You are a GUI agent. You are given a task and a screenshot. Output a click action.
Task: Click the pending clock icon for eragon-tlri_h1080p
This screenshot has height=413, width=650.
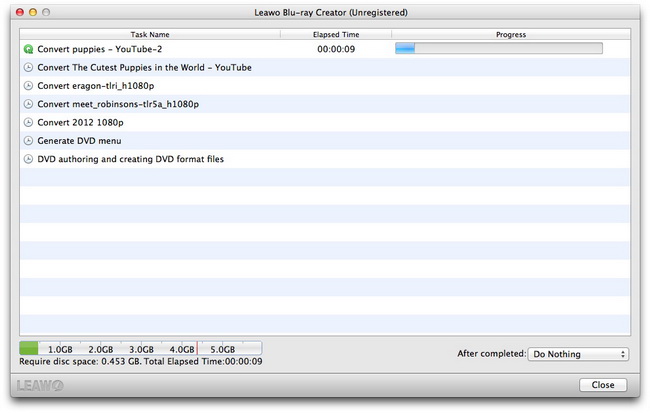click(x=28, y=86)
